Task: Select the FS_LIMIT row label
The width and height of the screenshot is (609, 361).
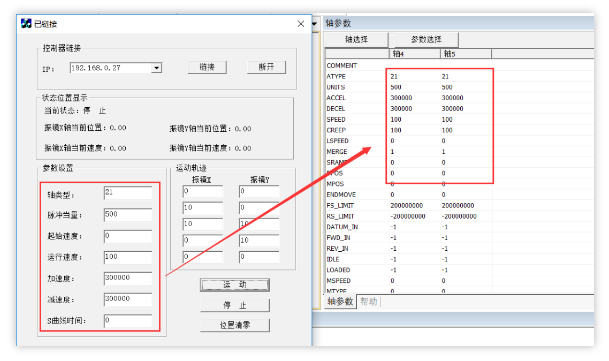Action: [x=340, y=206]
